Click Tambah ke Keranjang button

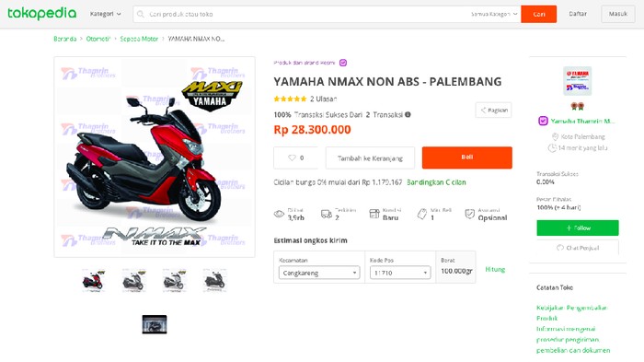pyautogui.click(x=370, y=158)
